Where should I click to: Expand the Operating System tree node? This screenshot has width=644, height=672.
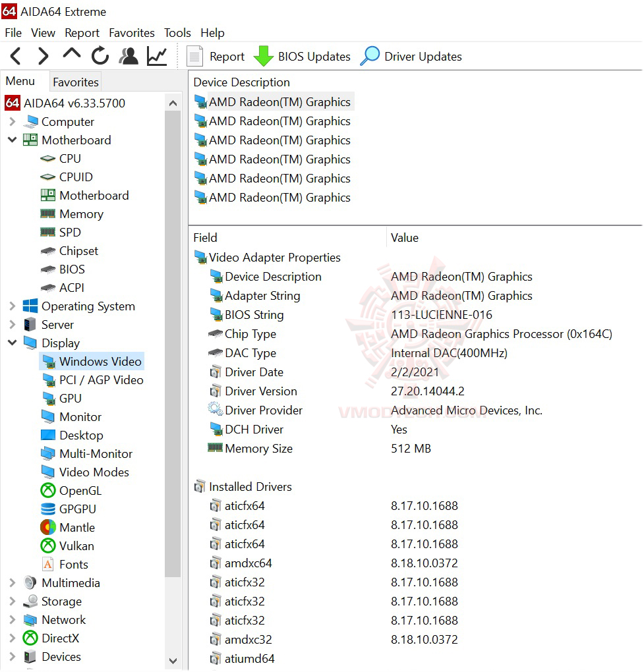coord(13,306)
